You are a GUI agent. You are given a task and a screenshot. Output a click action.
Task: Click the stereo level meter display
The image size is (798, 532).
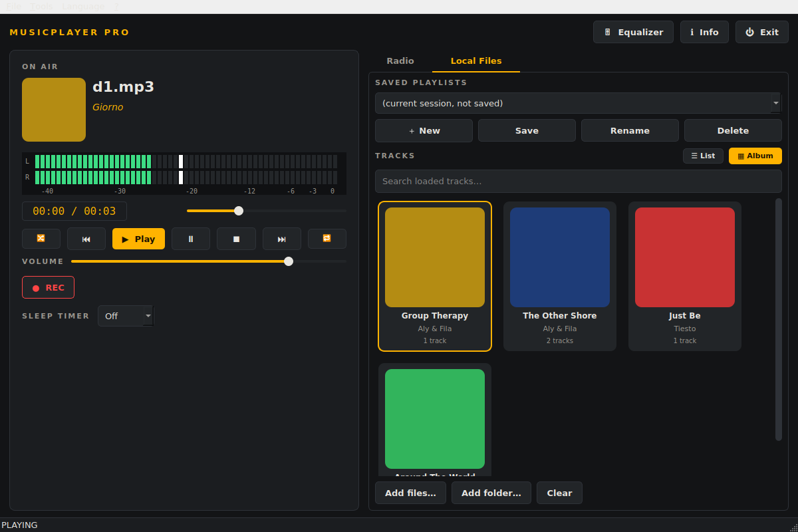(184, 174)
